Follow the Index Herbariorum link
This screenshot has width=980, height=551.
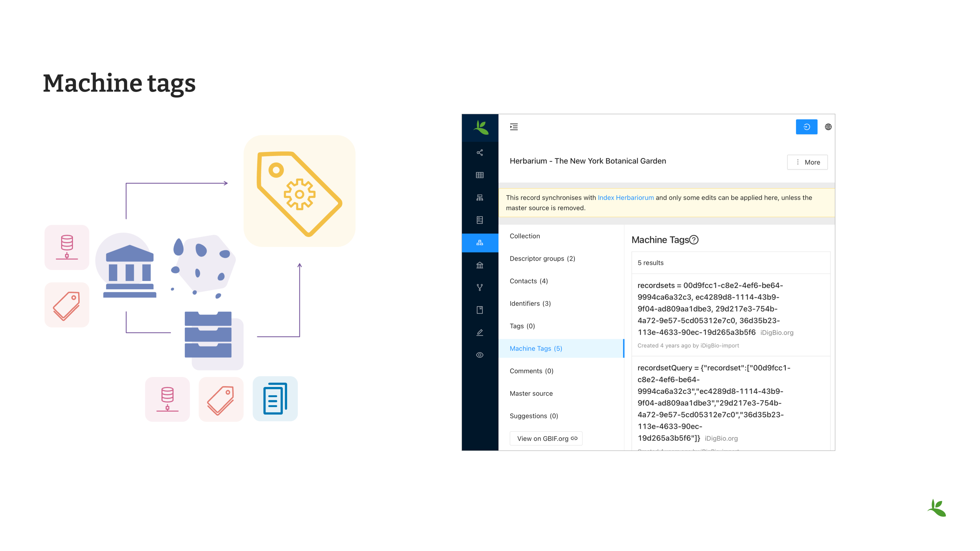pos(626,198)
